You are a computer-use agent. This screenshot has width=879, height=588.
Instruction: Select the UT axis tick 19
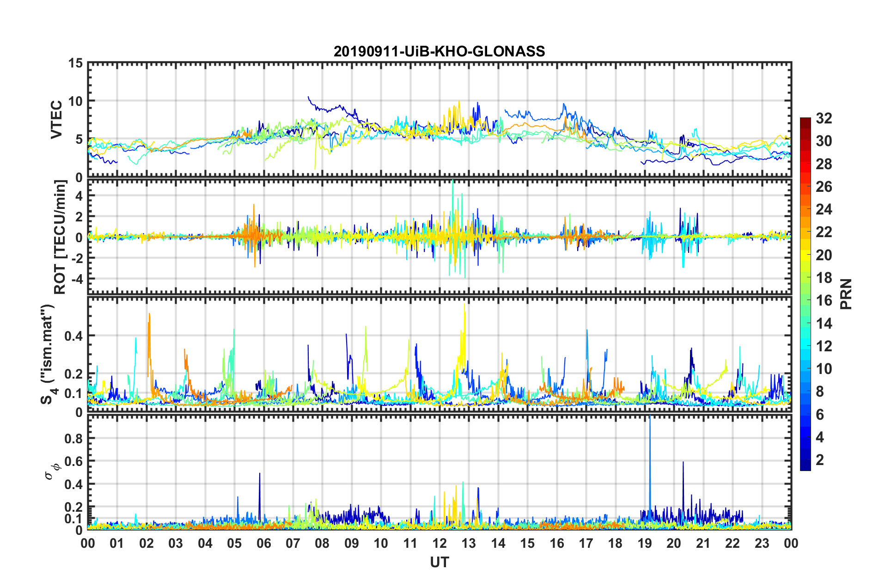click(x=645, y=543)
